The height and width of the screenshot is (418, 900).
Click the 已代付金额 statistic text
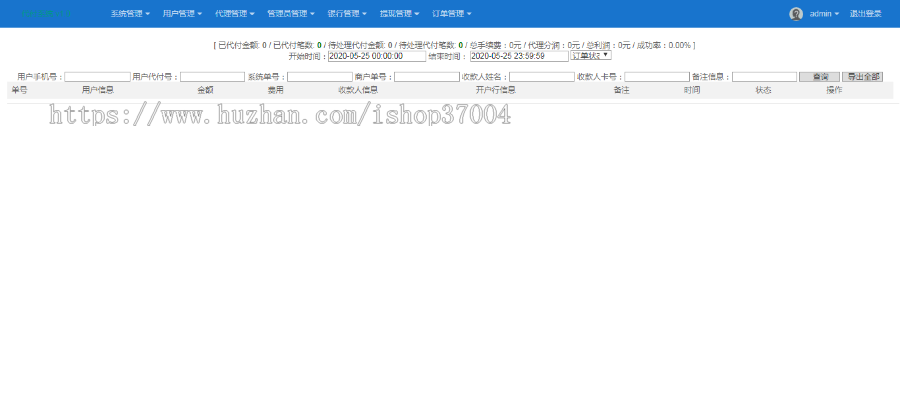click(242, 45)
